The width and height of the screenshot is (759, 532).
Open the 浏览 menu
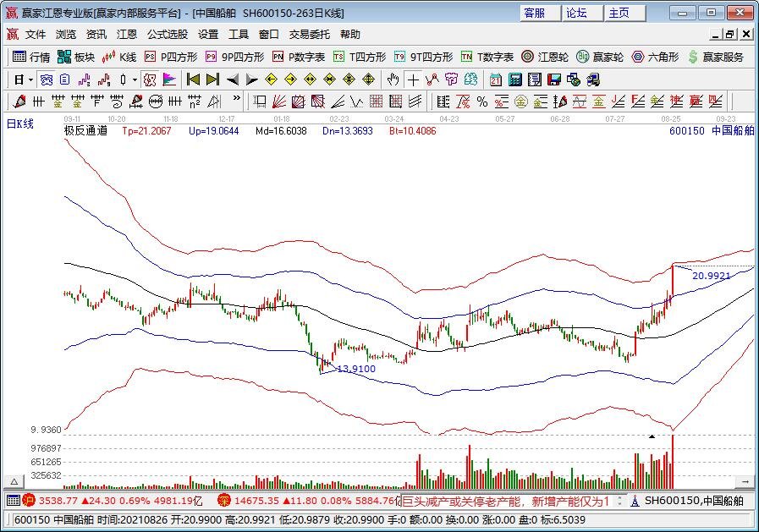(x=66, y=35)
